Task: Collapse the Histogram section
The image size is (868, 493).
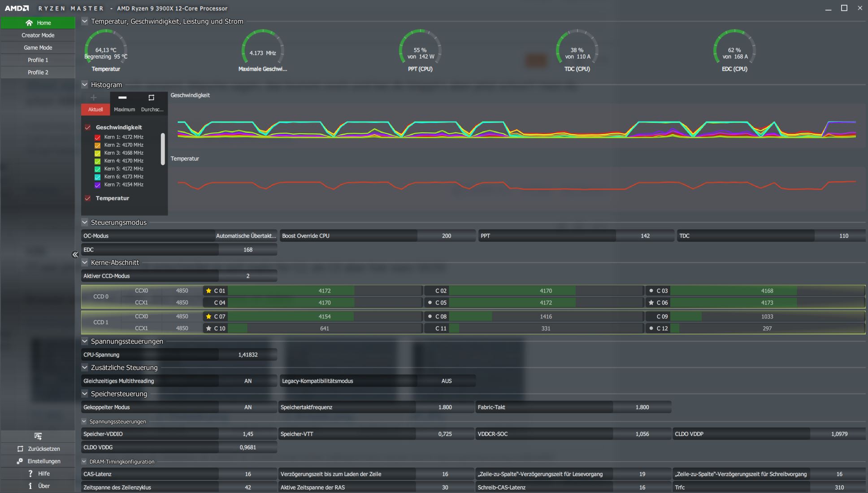Action: (85, 84)
